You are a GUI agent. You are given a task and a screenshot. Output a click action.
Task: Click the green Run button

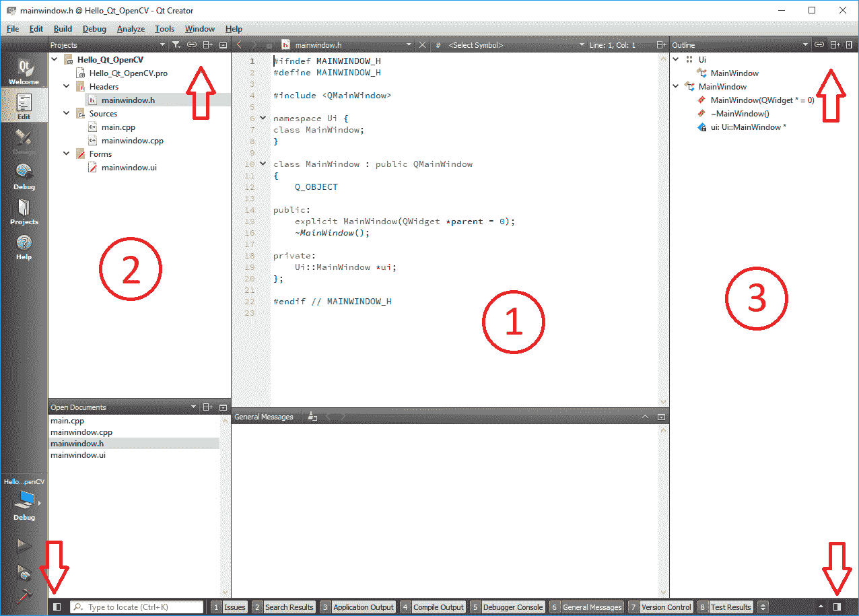click(24, 545)
